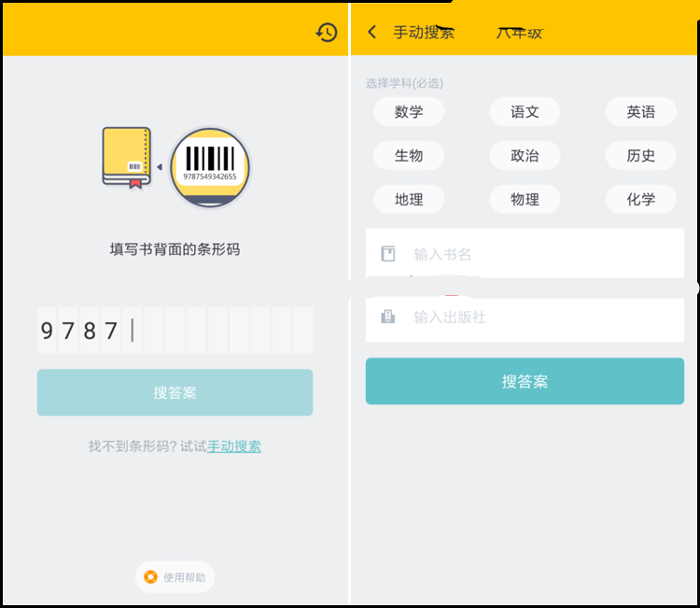Viewport: 700px width, 608px height.
Task: Select the 化学 subject
Action: [640, 199]
